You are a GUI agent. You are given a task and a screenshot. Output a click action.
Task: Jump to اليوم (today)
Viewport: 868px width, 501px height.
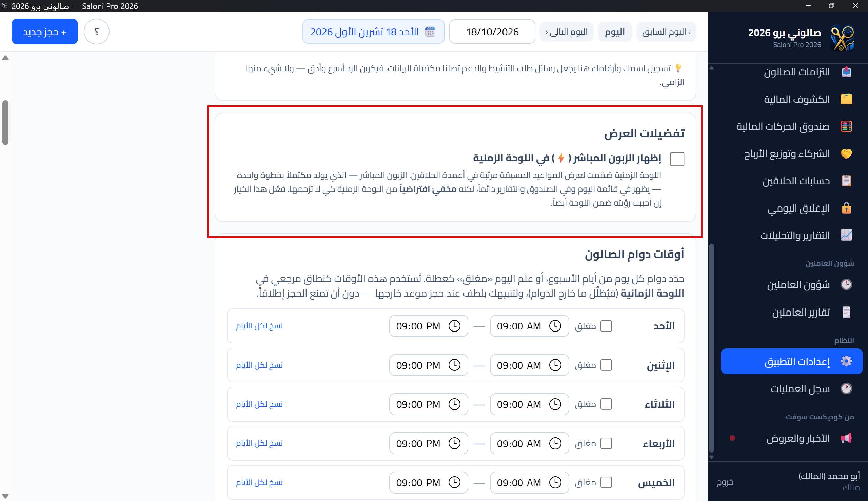615,32
